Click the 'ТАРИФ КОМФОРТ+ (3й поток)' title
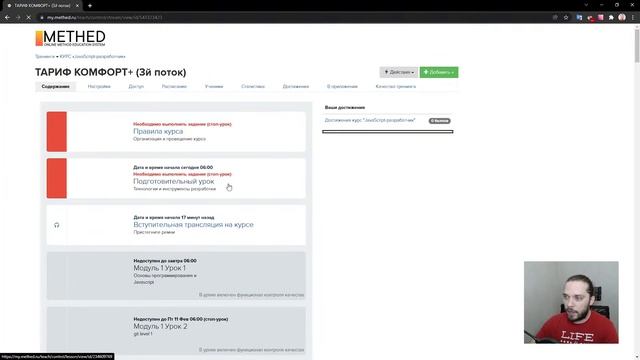The height and width of the screenshot is (360, 640). [x=111, y=72]
